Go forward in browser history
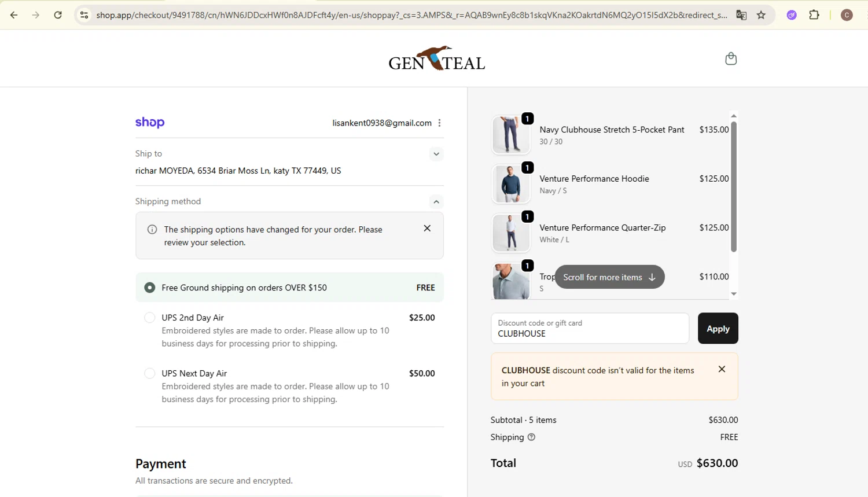This screenshot has height=497, width=868. [36, 15]
